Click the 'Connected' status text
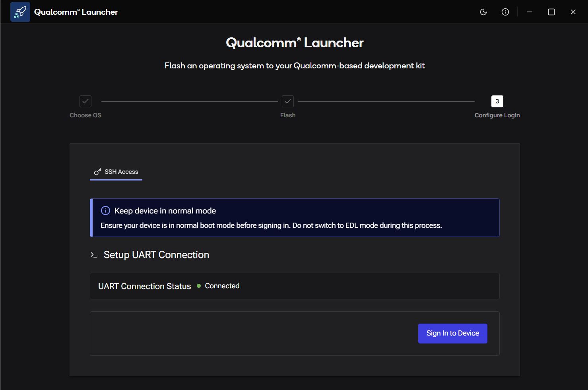This screenshot has height=390, width=588. click(x=222, y=286)
